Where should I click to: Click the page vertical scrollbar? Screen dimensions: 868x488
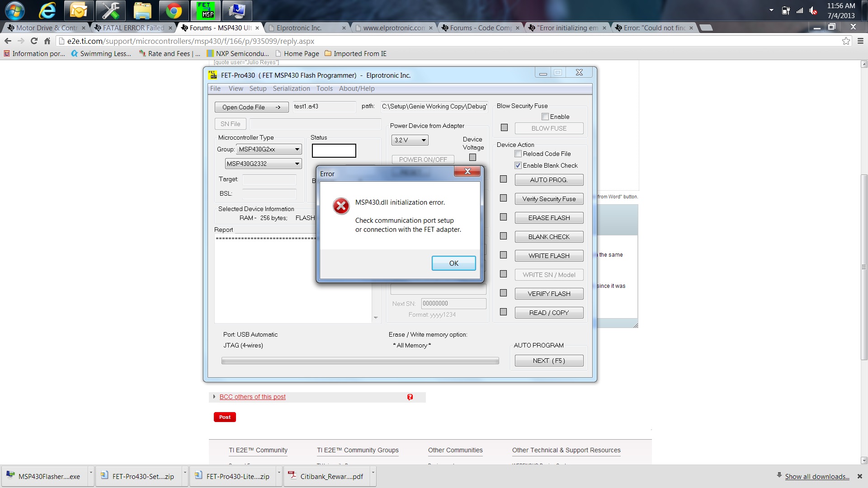coord(864,267)
